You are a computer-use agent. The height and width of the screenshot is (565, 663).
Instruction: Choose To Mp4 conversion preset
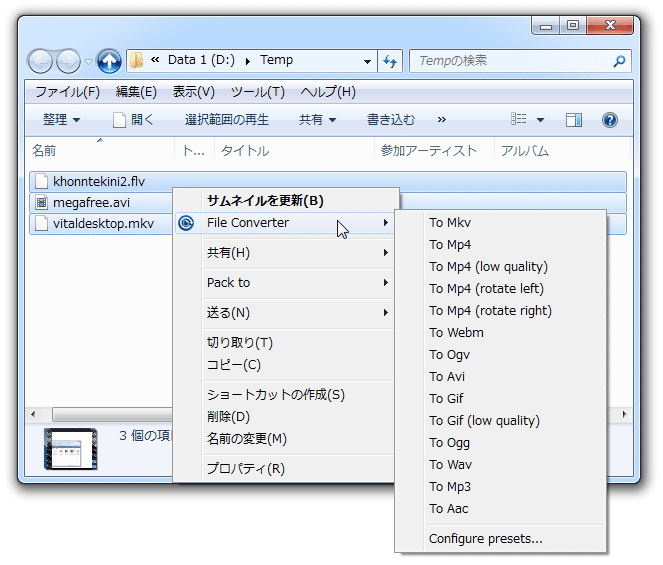[500, 245]
